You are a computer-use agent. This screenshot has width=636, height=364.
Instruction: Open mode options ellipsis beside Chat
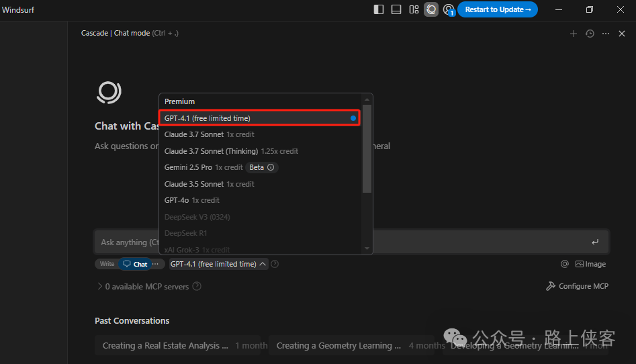coord(155,264)
